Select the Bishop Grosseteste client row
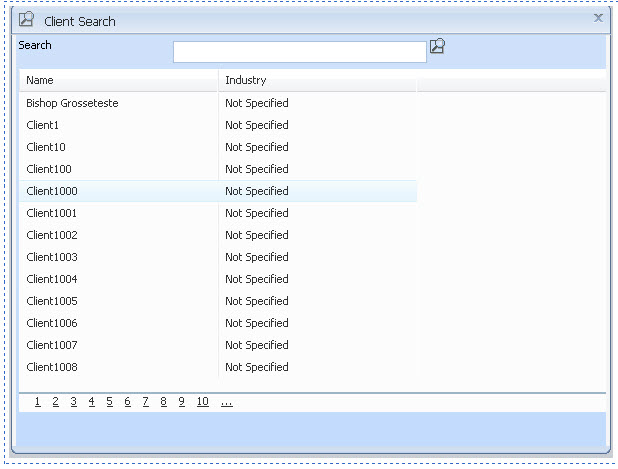The height and width of the screenshot is (469, 618). (72, 103)
